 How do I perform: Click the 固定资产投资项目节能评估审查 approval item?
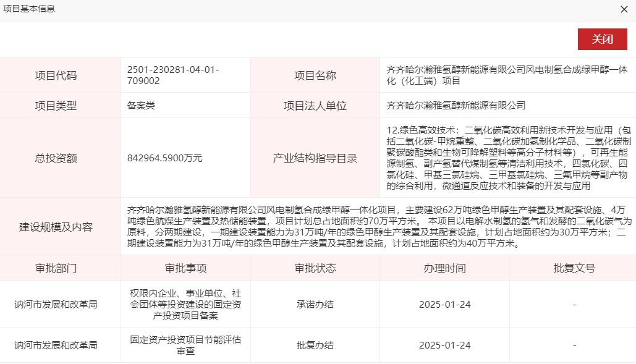pos(185,345)
